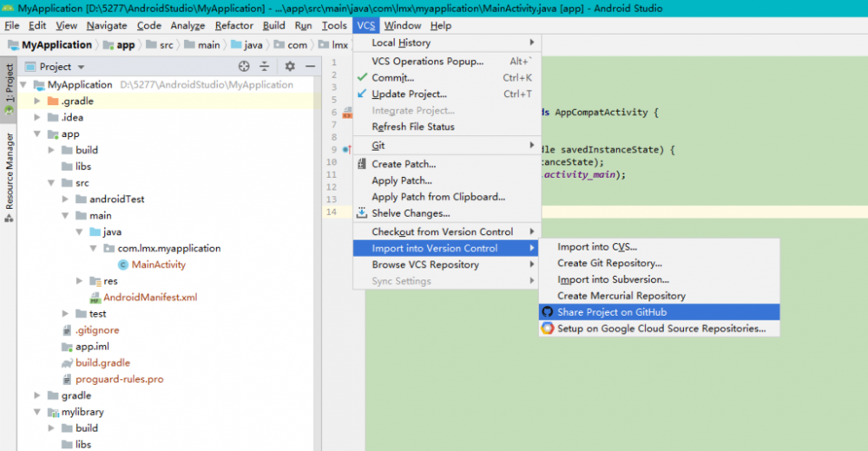Click the Shelve Changes icon
Screen dimensions: 868x451
click(362, 213)
